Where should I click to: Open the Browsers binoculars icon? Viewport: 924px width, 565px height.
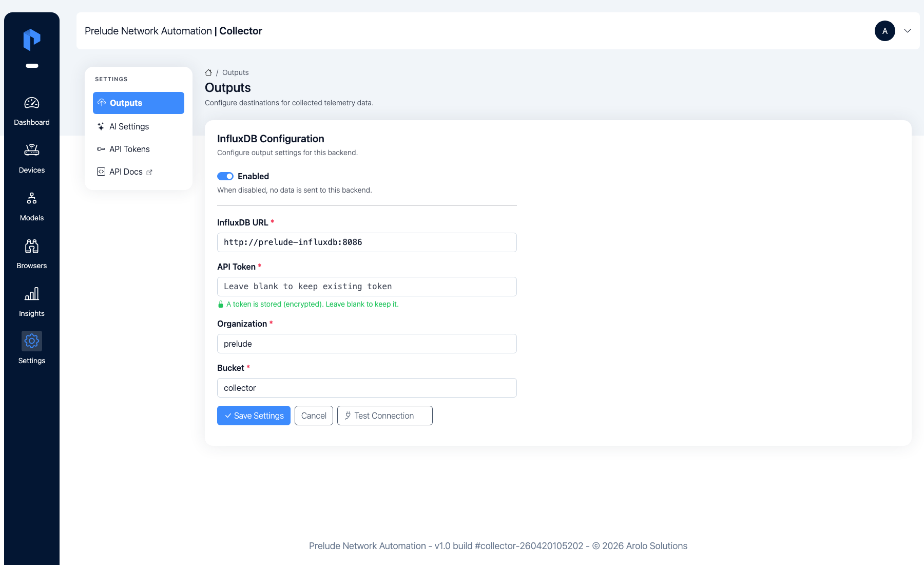pos(32,246)
